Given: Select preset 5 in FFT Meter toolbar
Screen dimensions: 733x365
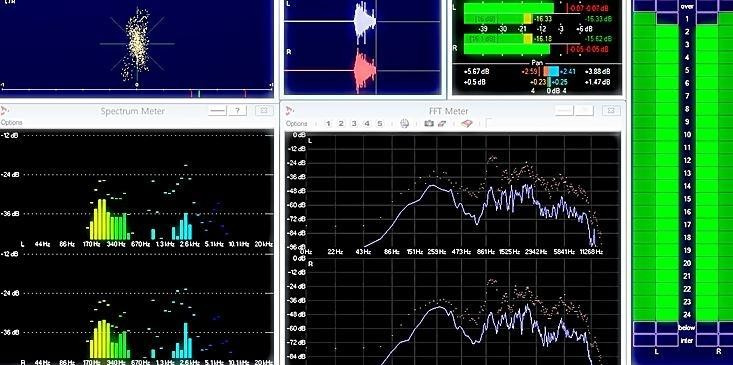Looking at the screenshot, I should [x=380, y=123].
